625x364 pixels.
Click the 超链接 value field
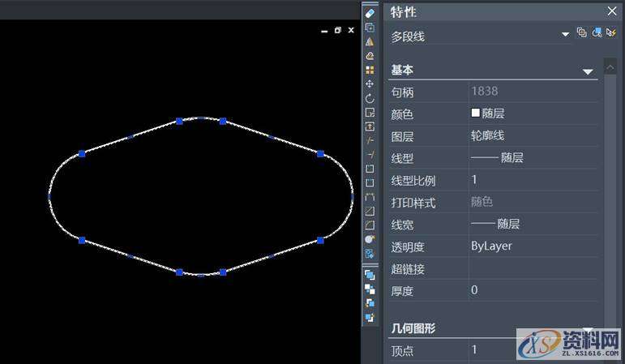[533, 268]
